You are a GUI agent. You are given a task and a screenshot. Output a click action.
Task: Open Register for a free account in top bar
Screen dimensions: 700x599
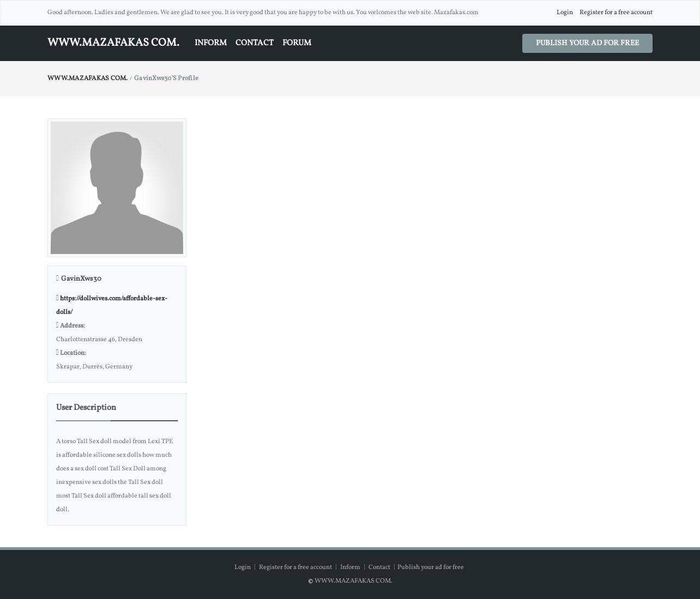click(615, 13)
